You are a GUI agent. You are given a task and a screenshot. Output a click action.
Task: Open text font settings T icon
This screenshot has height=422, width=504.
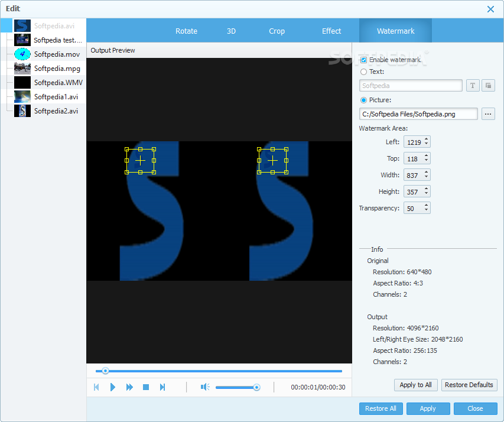pyautogui.click(x=473, y=86)
